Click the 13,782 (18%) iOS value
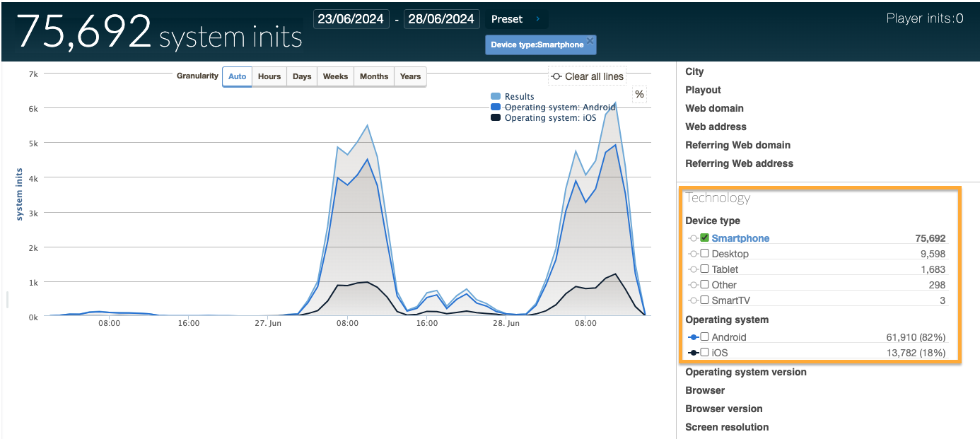 tap(916, 353)
